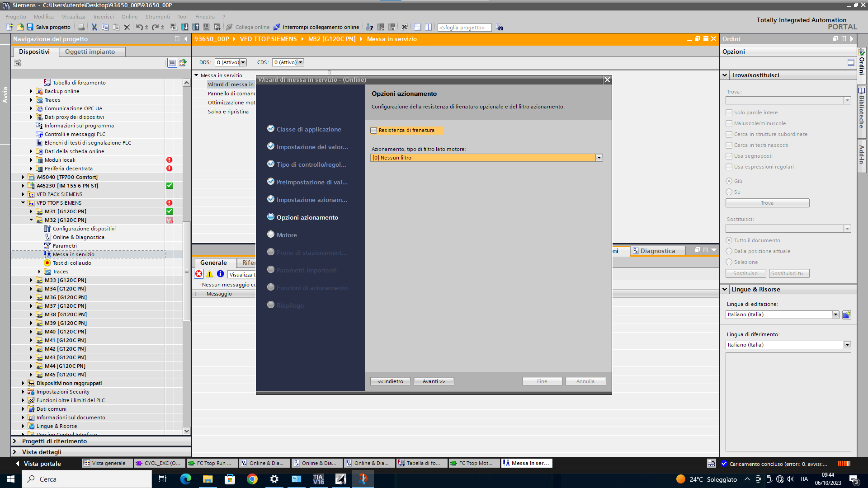868x488 pixels.
Task: Collapse the M32 [G120C PN] tree node
Action: coord(31,220)
